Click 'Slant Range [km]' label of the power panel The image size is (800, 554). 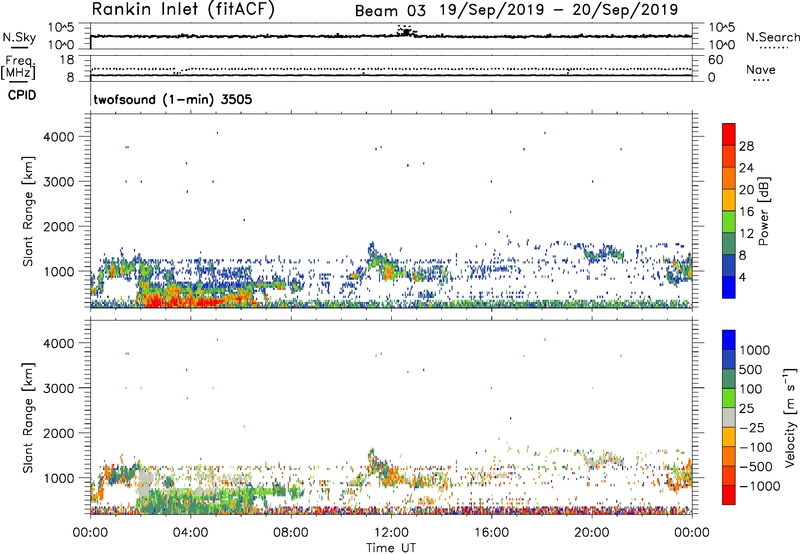click(x=28, y=211)
